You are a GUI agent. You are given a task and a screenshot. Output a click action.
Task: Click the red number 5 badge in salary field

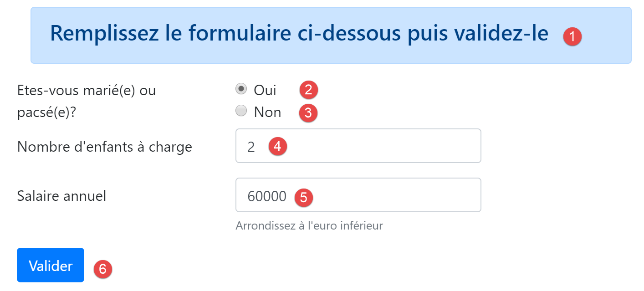point(304,197)
